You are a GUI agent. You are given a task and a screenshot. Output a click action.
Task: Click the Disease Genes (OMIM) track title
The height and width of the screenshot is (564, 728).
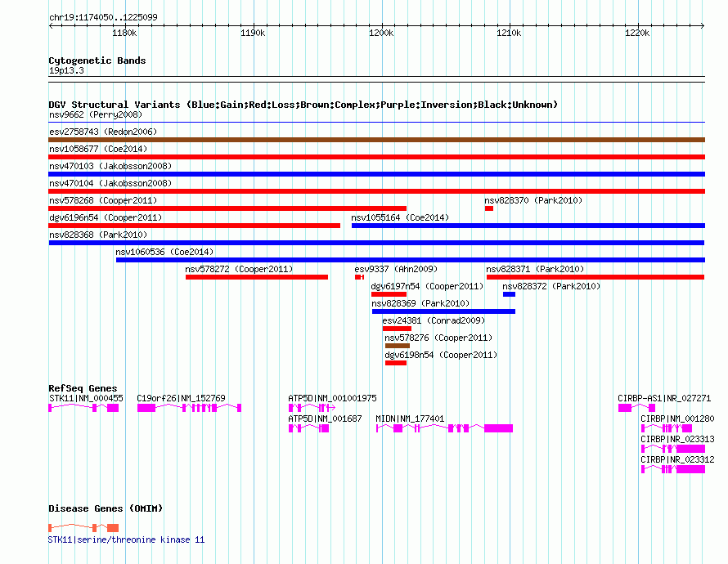pos(106,508)
